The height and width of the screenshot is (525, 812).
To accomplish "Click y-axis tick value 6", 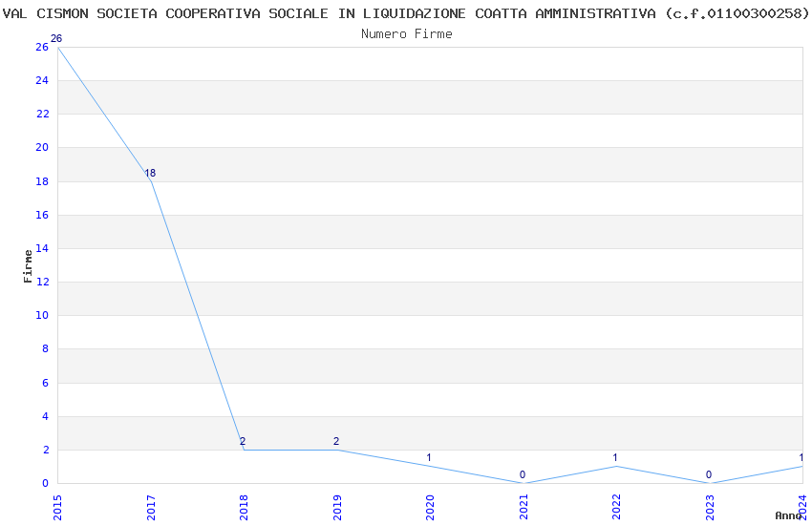I will point(45,383).
